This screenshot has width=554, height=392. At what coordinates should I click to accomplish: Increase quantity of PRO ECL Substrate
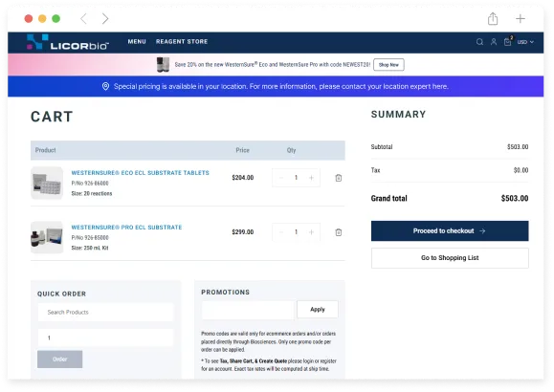point(311,232)
